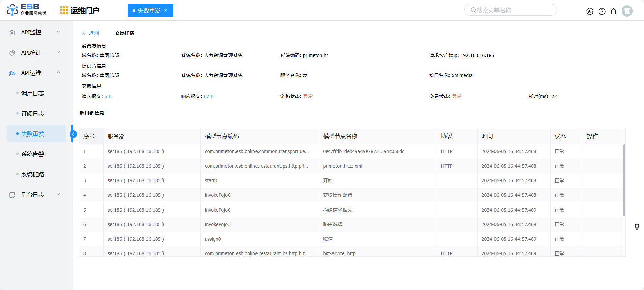Open the help question mark icon
644x290 pixels.
[x=602, y=11]
